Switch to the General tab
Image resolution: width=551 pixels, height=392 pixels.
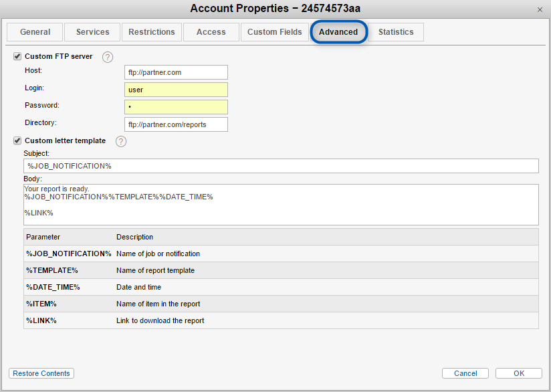(x=35, y=32)
